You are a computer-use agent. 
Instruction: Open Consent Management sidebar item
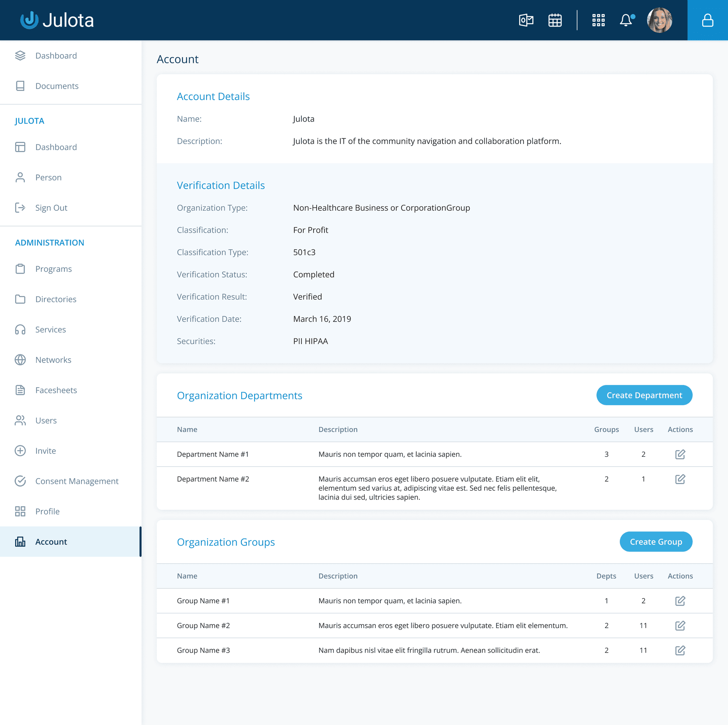(x=71, y=481)
